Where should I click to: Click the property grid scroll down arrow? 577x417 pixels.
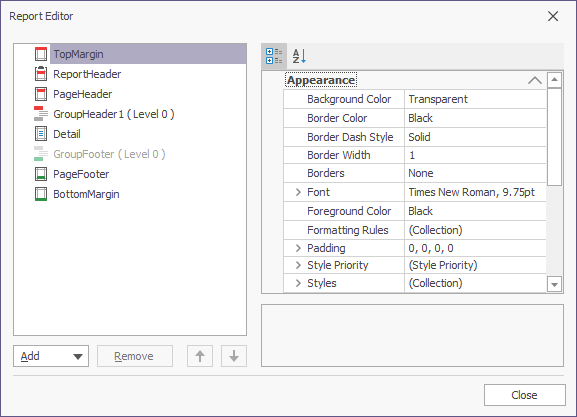click(554, 284)
